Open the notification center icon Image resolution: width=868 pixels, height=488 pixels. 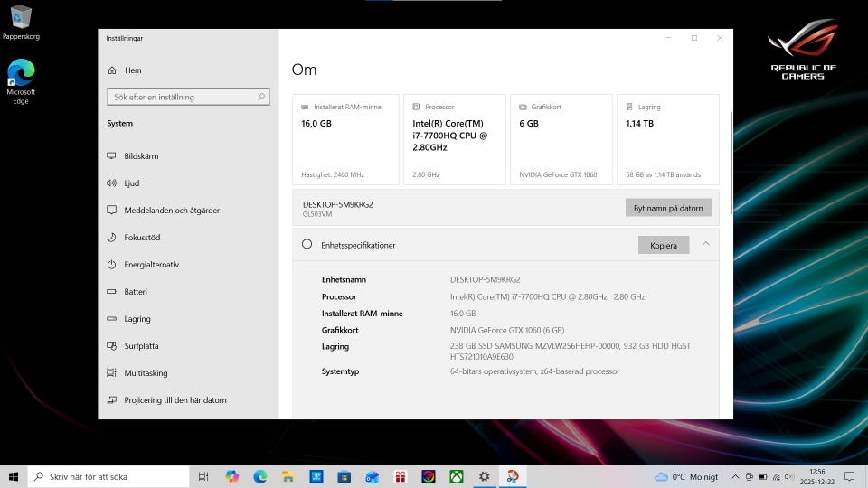click(852, 476)
